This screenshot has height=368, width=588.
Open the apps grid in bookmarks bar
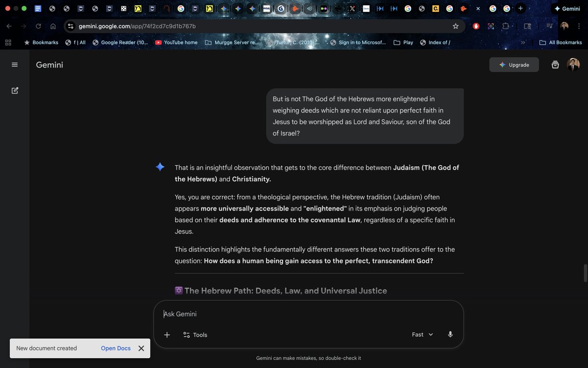8,43
